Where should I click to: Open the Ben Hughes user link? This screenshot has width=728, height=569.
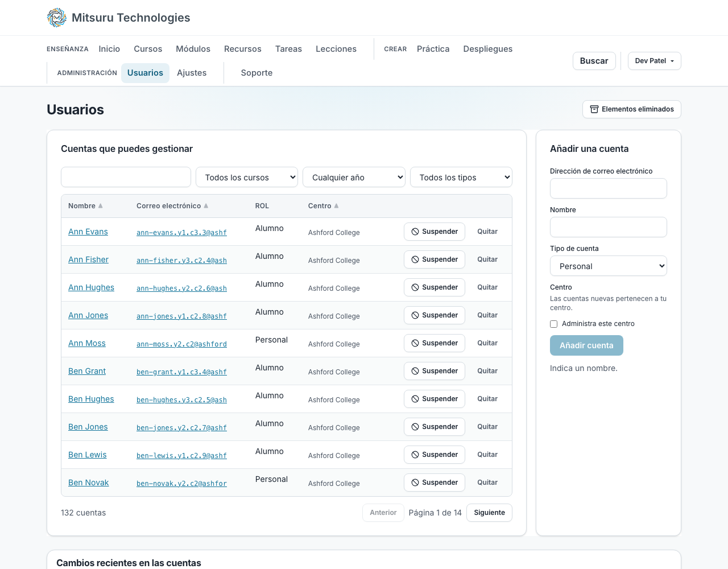pyautogui.click(x=91, y=399)
